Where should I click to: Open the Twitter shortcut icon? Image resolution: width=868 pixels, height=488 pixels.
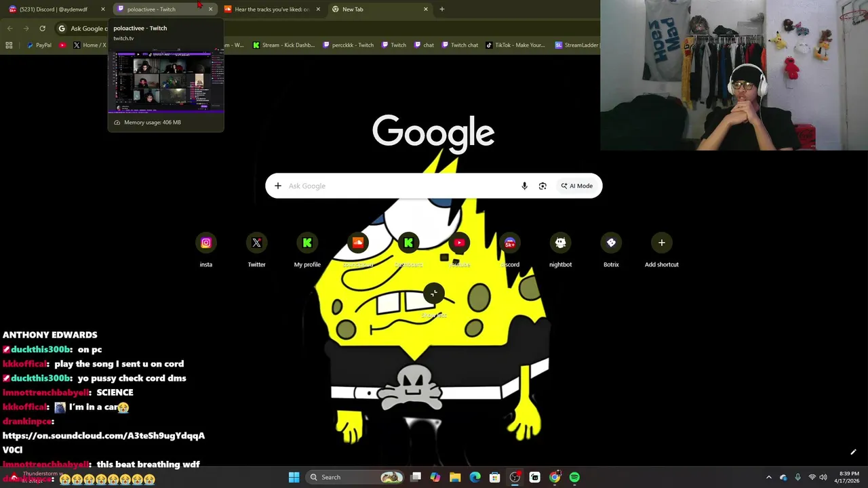coord(256,243)
